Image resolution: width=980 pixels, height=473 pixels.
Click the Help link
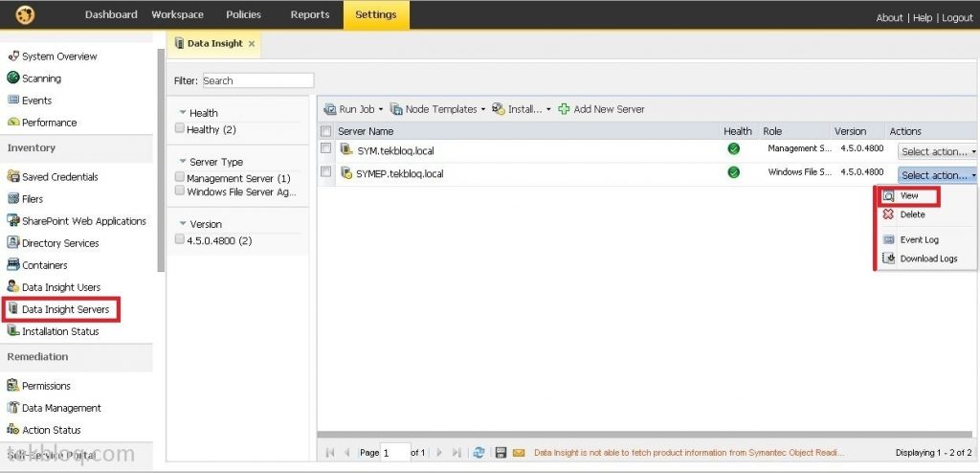coord(923,17)
